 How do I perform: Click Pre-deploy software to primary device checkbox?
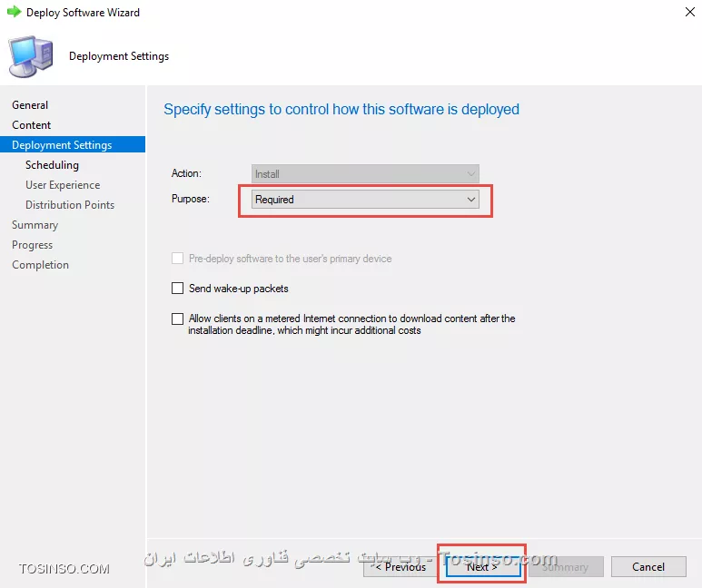click(178, 259)
